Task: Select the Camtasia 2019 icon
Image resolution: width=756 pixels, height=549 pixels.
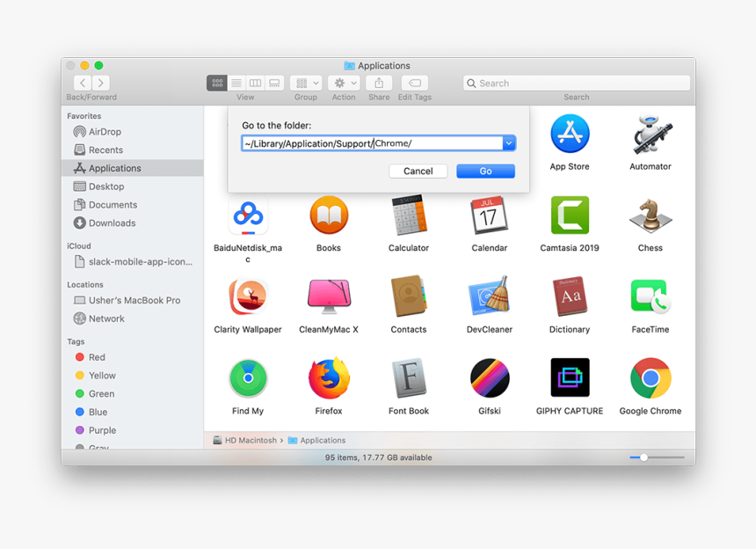Action: (x=570, y=216)
